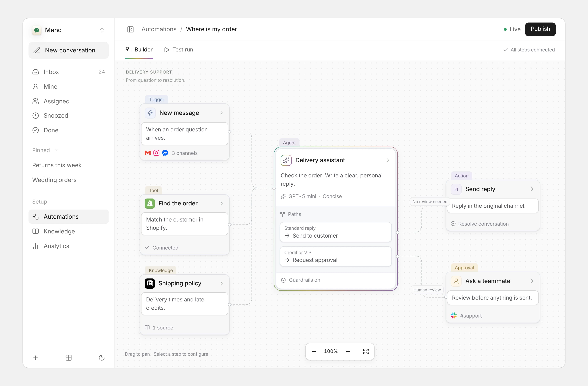Image resolution: width=588 pixels, height=386 pixels.
Task: Click the person icon on Ask a teammate
Action: 456,281
